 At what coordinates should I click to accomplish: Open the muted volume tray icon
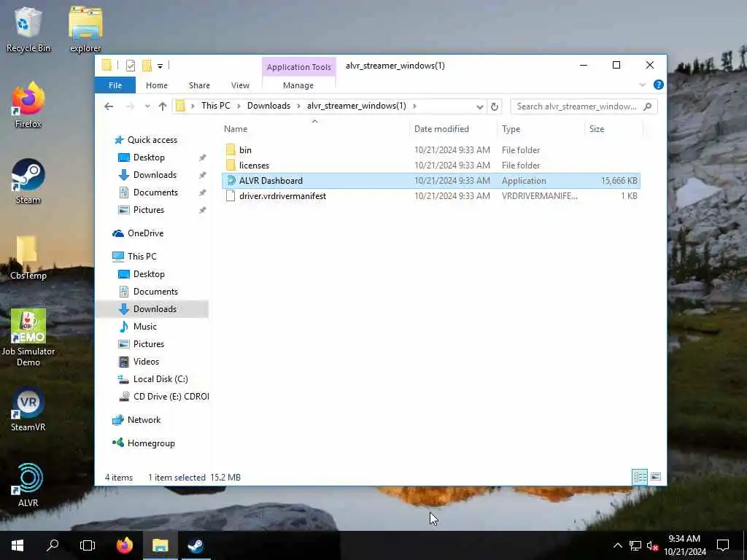(x=652, y=545)
